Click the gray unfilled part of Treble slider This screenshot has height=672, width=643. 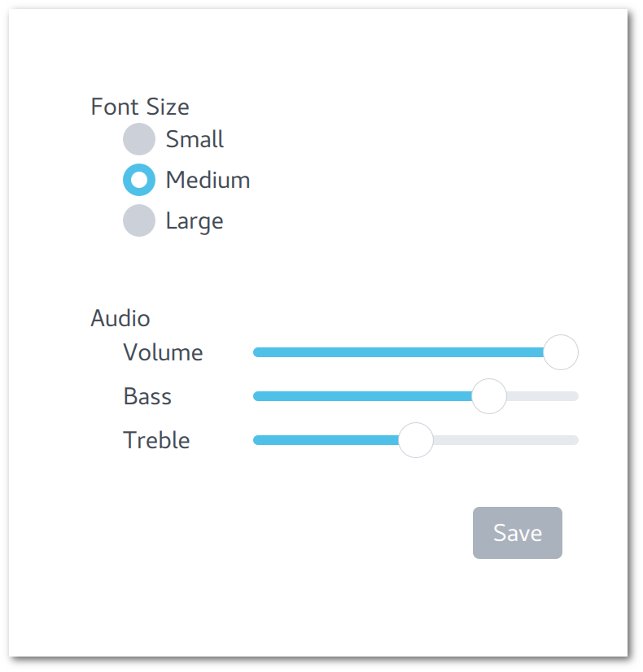point(505,440)
